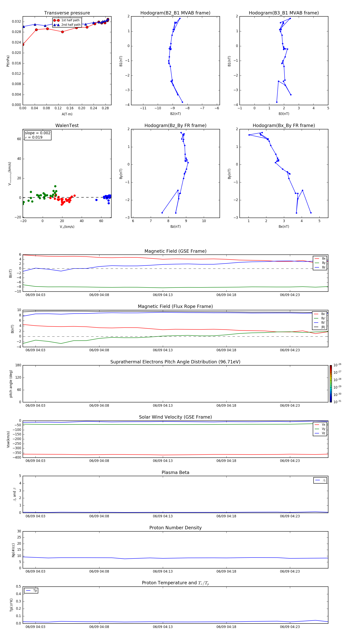Image resolution: width=351 pixels, height=644 pixels.
Task: Click "06/09 04:18" tick under Solar Wind Velocity panel
Action: point(226,461)
